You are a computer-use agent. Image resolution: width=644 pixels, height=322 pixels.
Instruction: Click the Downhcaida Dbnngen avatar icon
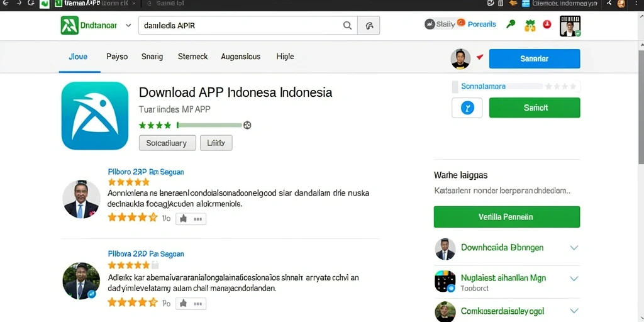point(445,249)
